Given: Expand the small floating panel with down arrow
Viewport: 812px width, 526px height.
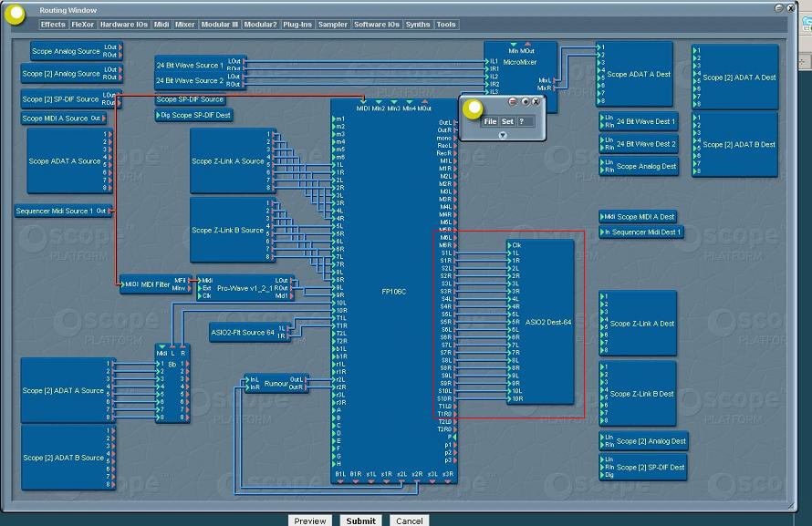Looking at the screenshot, I should click(x=503, y=135).
